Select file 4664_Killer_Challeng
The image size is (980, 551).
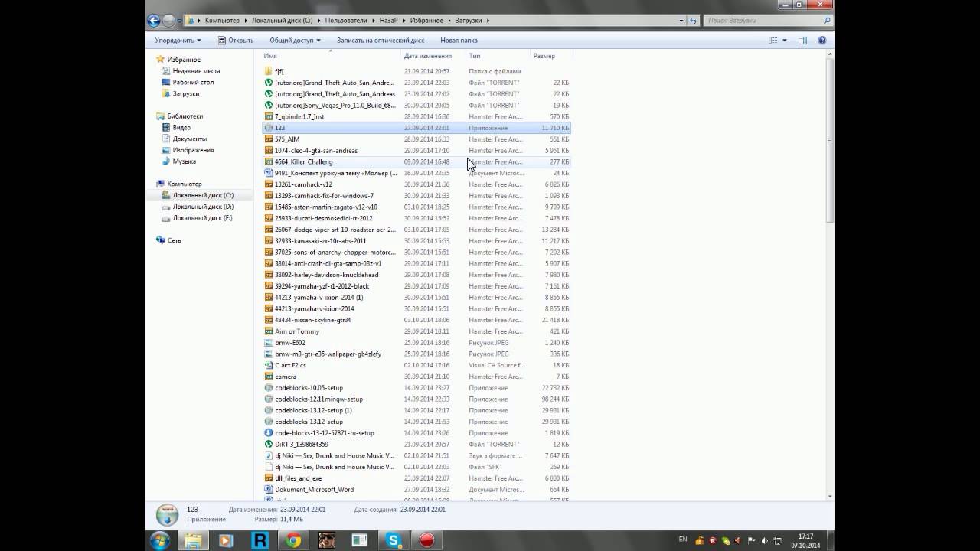[303, 161]
